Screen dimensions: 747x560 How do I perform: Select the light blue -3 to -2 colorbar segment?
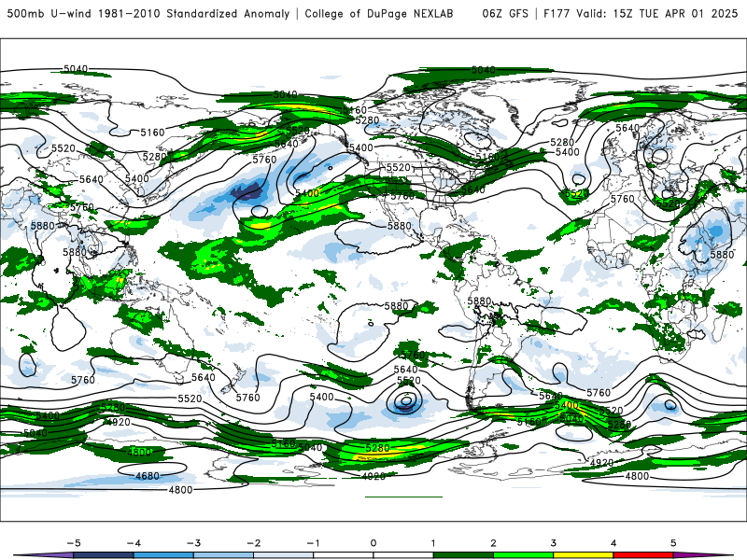click(223, 555)
